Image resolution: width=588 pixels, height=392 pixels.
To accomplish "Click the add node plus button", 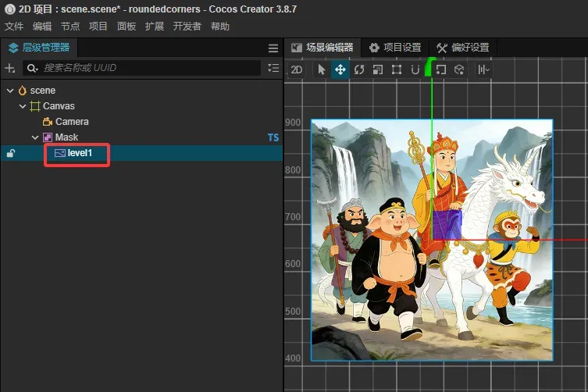I will [9, 68].
